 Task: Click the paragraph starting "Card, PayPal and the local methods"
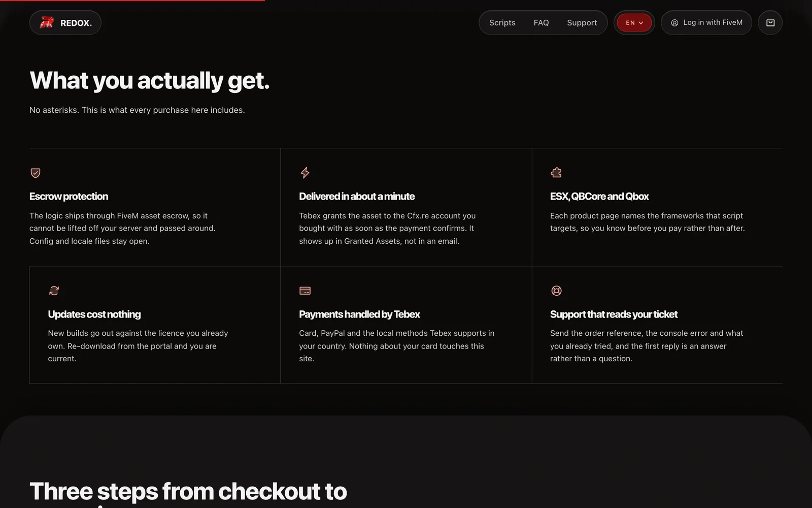[x=397, y=346]
